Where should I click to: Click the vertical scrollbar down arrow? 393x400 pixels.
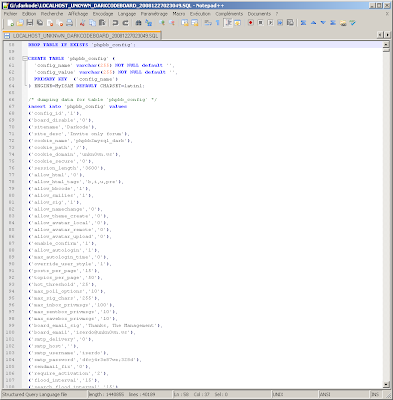(x=386, y=384)
